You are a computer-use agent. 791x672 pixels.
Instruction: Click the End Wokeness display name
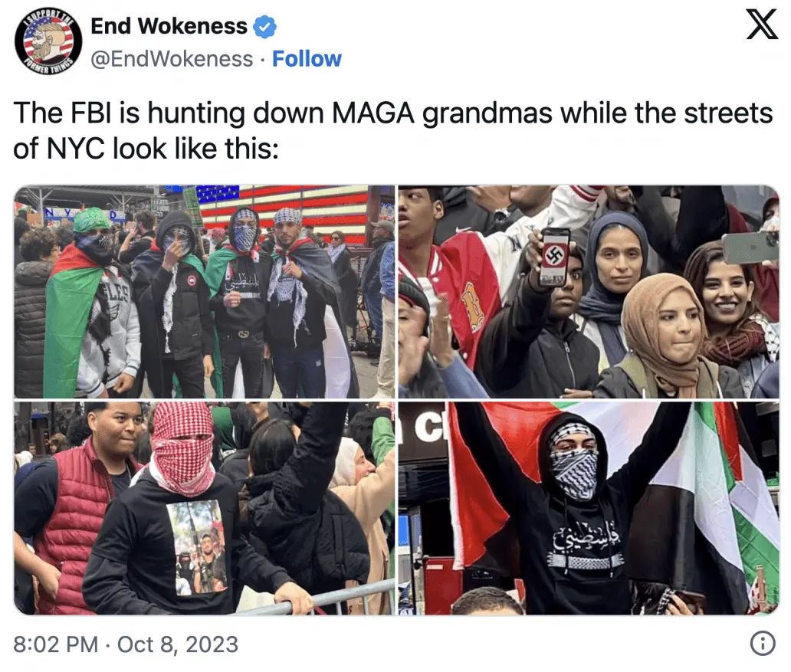[169, 26]
